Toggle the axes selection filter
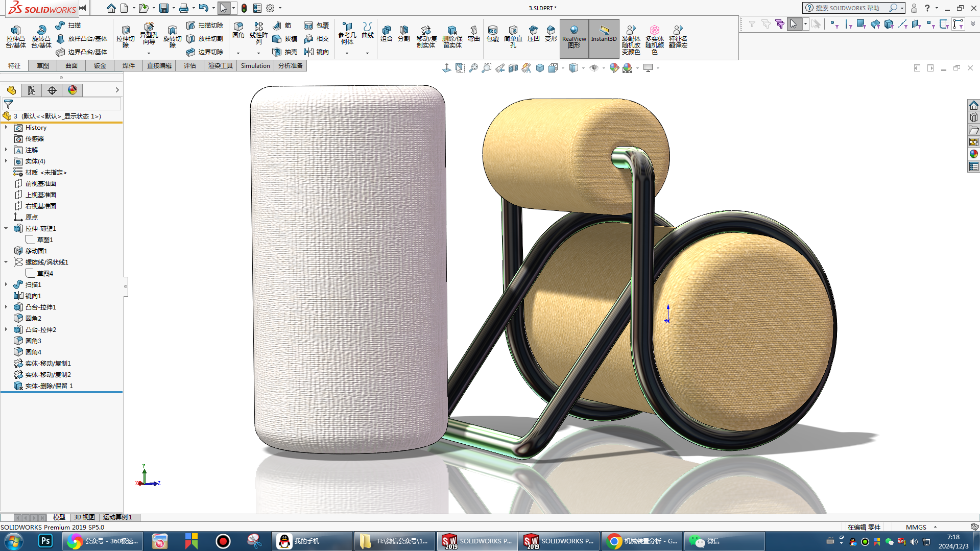980x551 pixels. 903,24
